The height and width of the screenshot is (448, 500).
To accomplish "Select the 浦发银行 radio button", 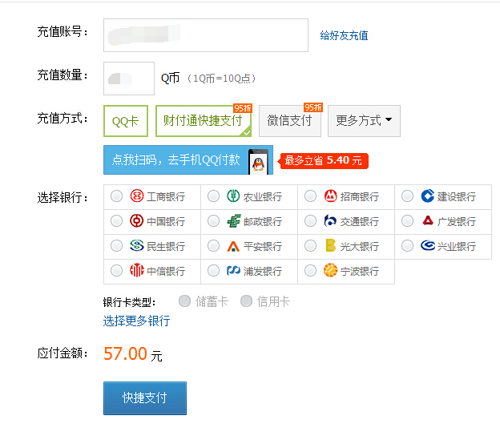I will (213, 270).
